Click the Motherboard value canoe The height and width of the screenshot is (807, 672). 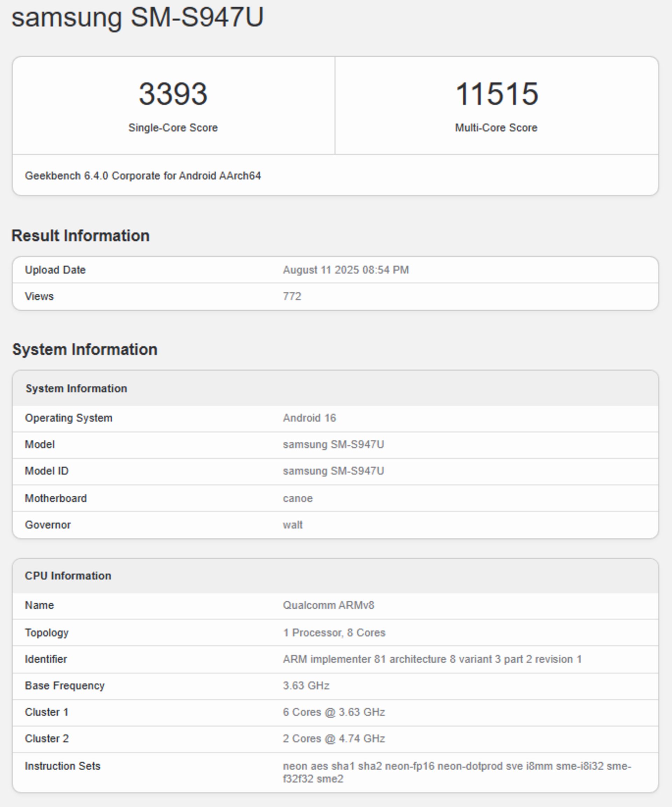(x=297, y=498)
